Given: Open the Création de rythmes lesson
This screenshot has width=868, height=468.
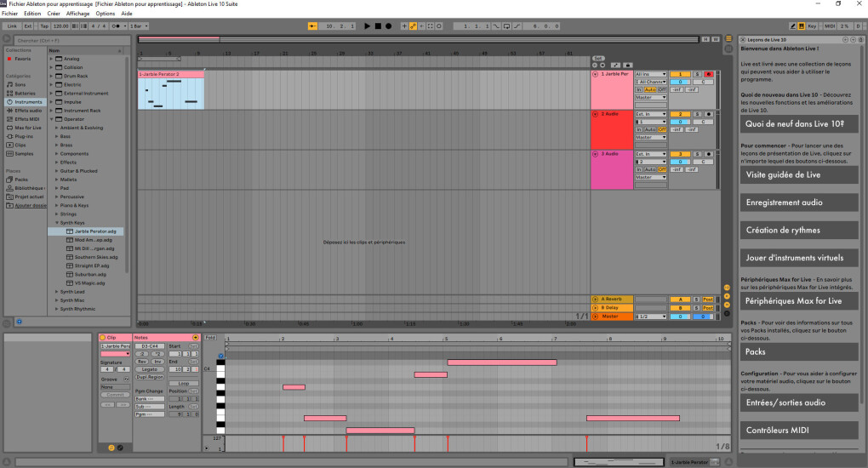Looking at the screenshot, I should point(799,231).
